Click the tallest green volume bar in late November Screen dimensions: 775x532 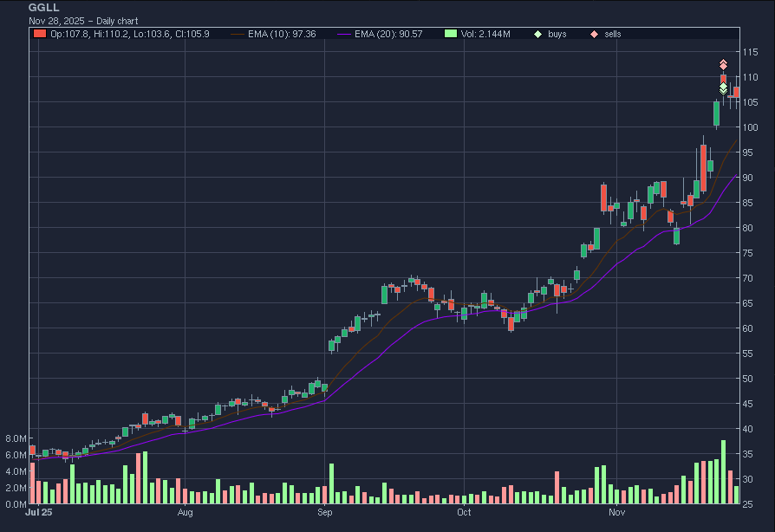(723, 472)
